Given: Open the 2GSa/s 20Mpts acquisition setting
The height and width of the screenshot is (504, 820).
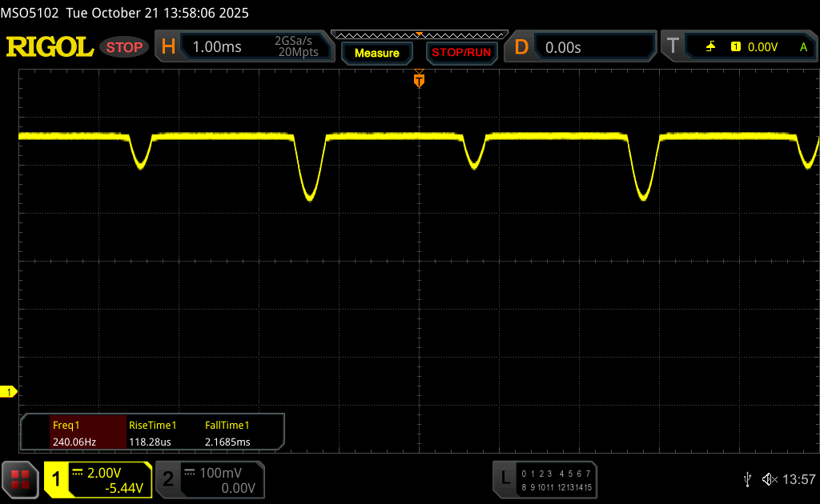Looking at the screenshot, I should click(x=296, y=47).
